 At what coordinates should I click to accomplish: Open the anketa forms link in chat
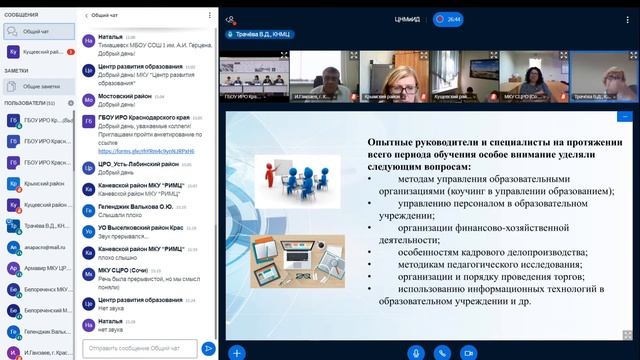click(146, 151)
